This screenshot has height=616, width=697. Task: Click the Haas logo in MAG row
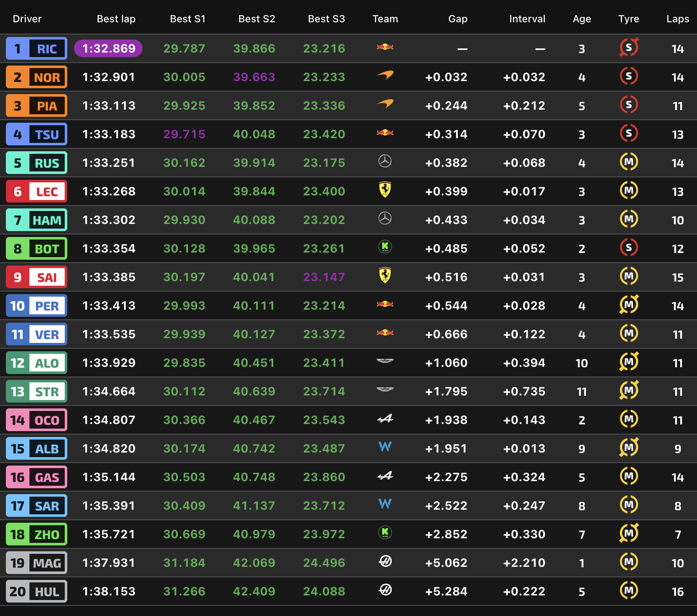click(x=385, y=561)
